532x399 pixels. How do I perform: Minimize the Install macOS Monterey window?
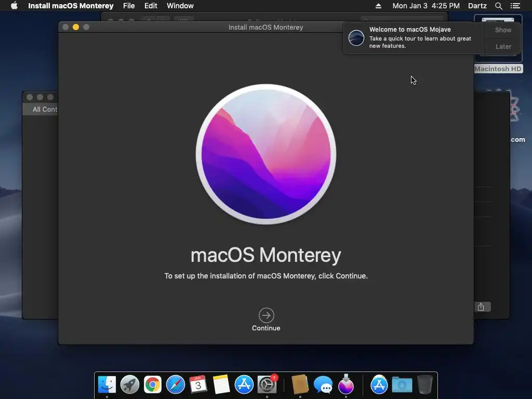(x=76, y=27)
